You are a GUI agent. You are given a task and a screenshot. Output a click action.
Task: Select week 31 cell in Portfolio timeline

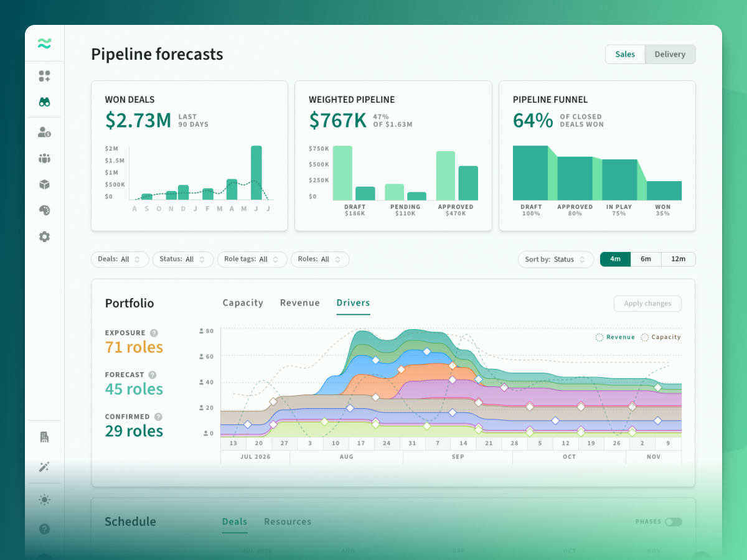tap(412, 444)
